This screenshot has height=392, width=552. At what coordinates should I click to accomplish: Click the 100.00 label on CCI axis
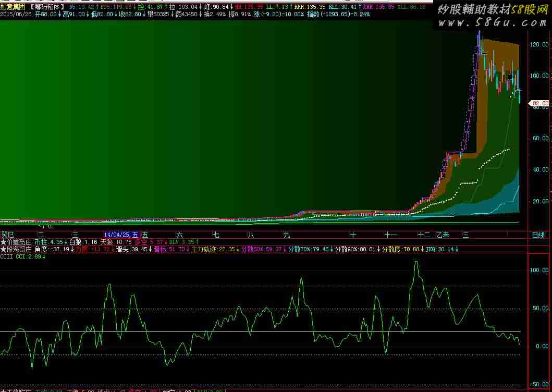click(539, 270)
